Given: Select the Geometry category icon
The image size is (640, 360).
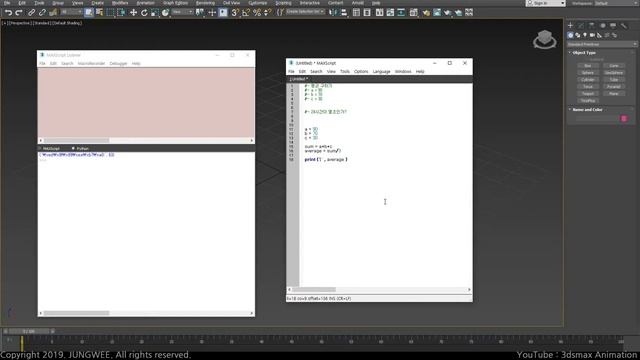Looking at the screenshot, I should pyautogui.click(x=570, y=35).
